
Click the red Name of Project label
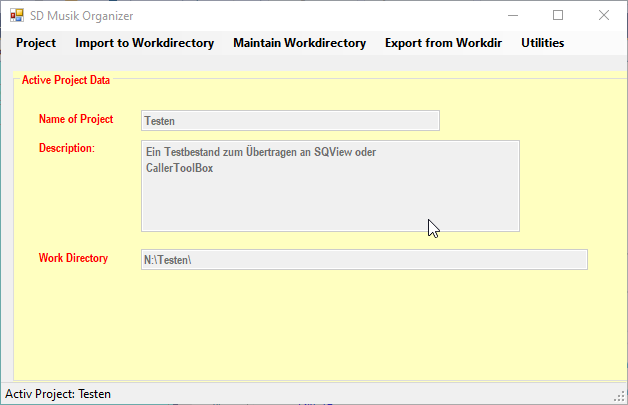click(76, 119)
